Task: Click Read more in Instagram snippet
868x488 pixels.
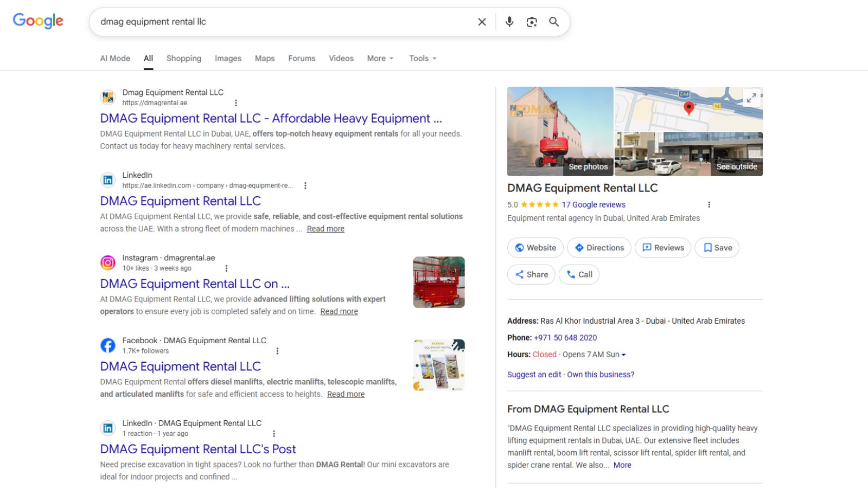Action: tap(339, 312)
